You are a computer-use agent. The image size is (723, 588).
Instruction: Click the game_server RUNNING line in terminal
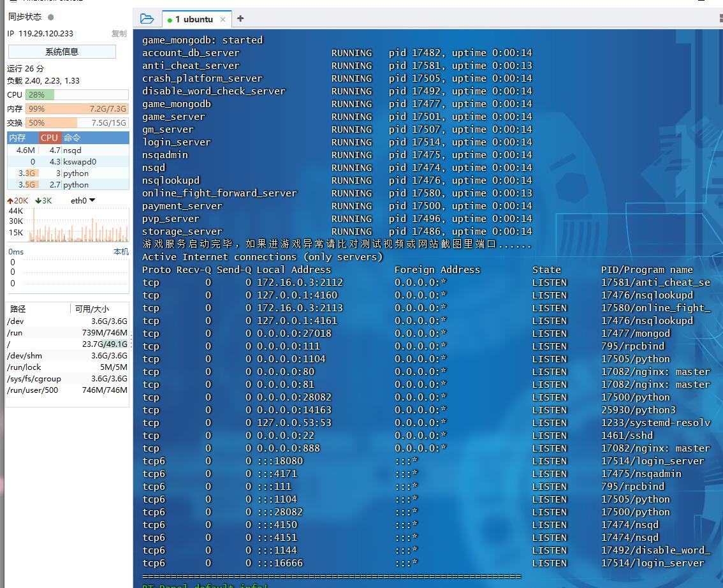337,117
